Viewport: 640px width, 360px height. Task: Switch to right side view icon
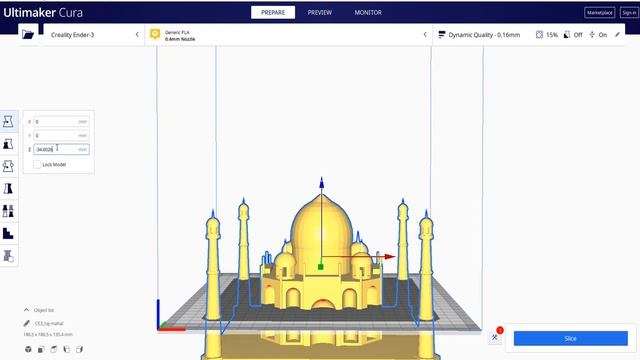click(80, 349)
